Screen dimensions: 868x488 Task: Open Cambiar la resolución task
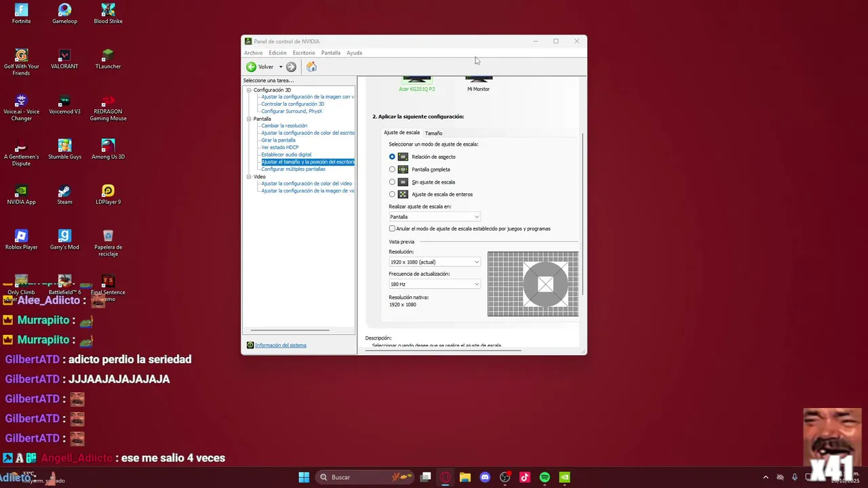(x=284, y=126)
